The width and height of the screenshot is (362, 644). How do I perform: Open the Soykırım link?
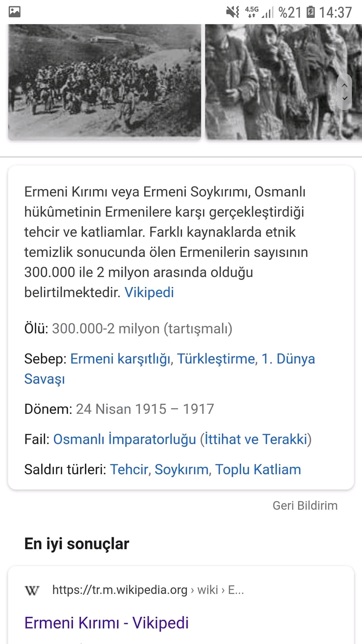[x=181, y=470]
